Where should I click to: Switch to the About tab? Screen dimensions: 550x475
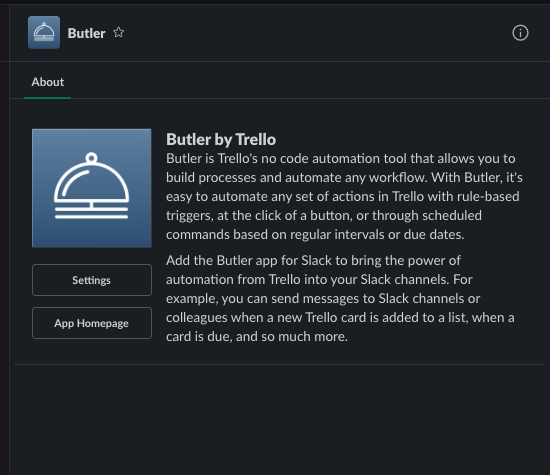pyautogui.click(x=48, y=82)
